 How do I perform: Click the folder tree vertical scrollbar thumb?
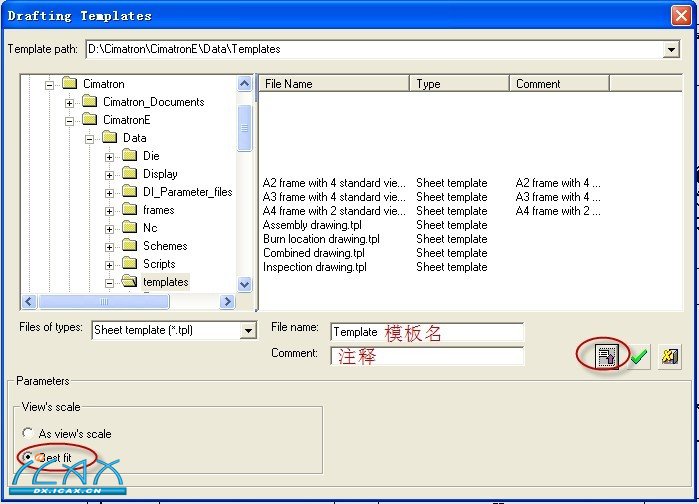click(x=245, y=128)
